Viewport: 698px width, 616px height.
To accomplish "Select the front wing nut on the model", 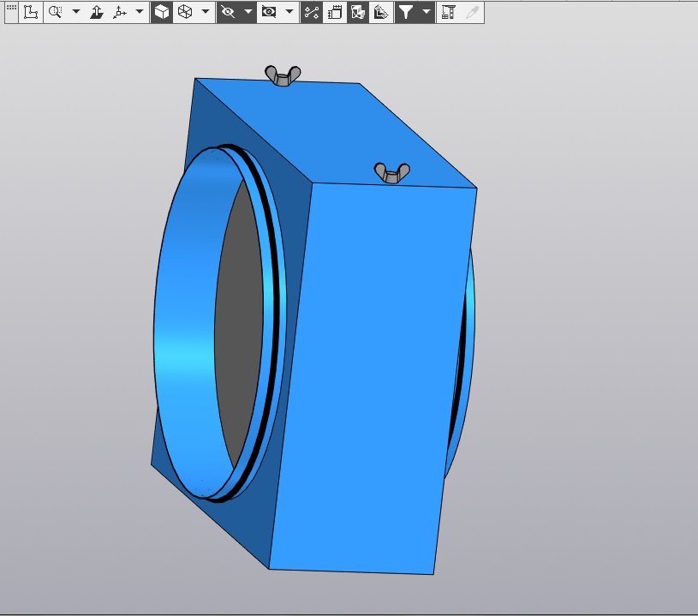I will coord(391,173).
